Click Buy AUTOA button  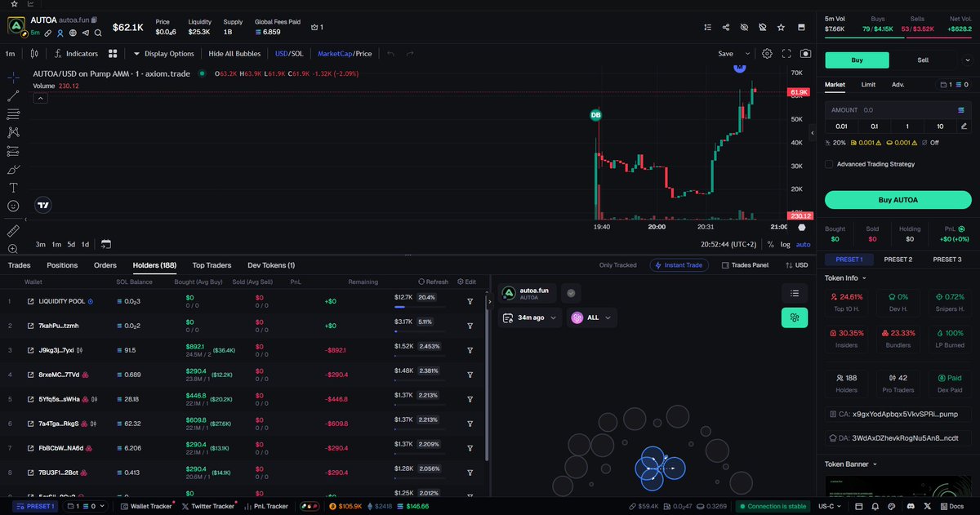pos(898,200)
